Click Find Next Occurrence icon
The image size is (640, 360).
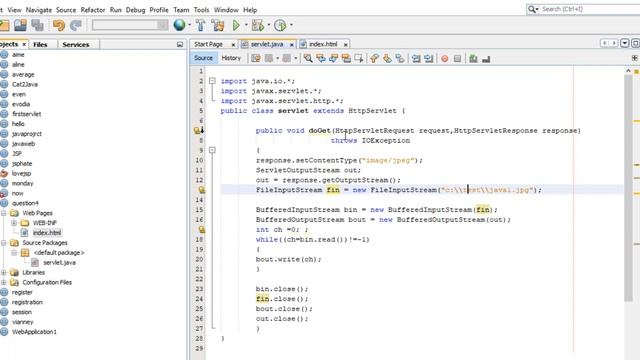tap(333, 59)
